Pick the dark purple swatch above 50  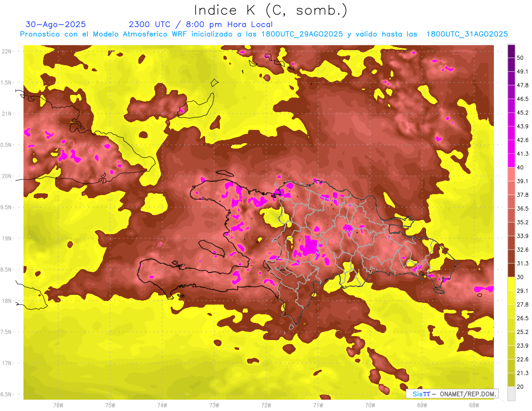point(511,51)
